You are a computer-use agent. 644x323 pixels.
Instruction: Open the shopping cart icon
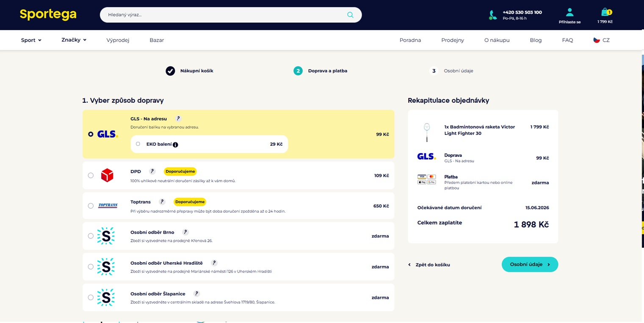(605, 12)
